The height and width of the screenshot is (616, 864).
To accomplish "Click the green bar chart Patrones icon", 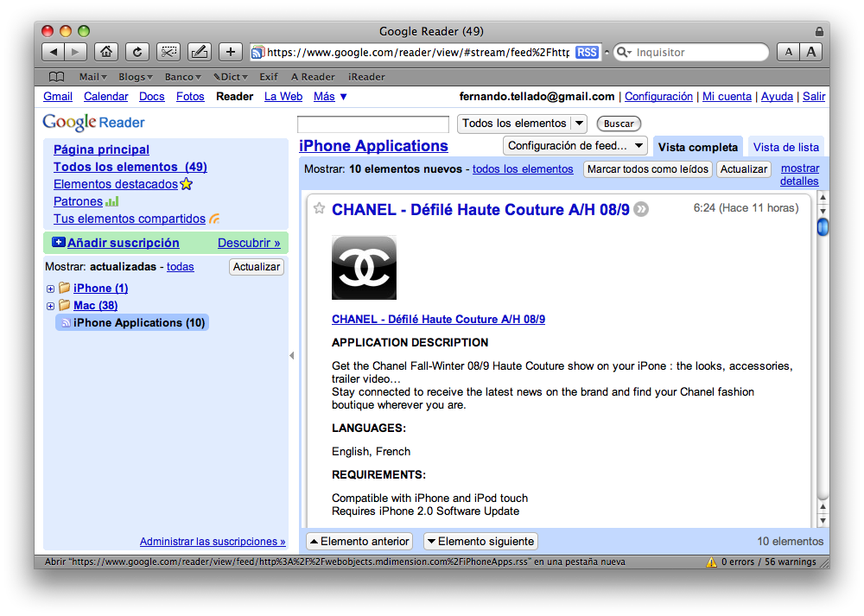I will 111,201.
